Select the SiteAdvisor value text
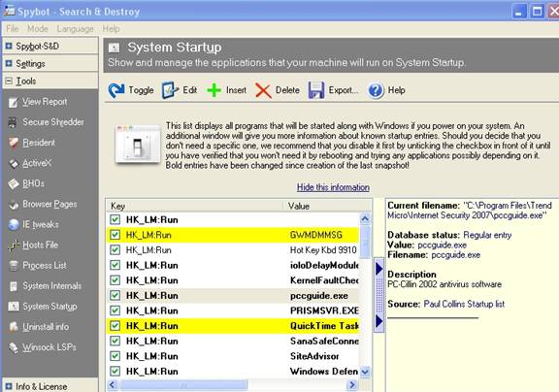The width and height of the screenshot is (559, 392). (x=314, y=356)
